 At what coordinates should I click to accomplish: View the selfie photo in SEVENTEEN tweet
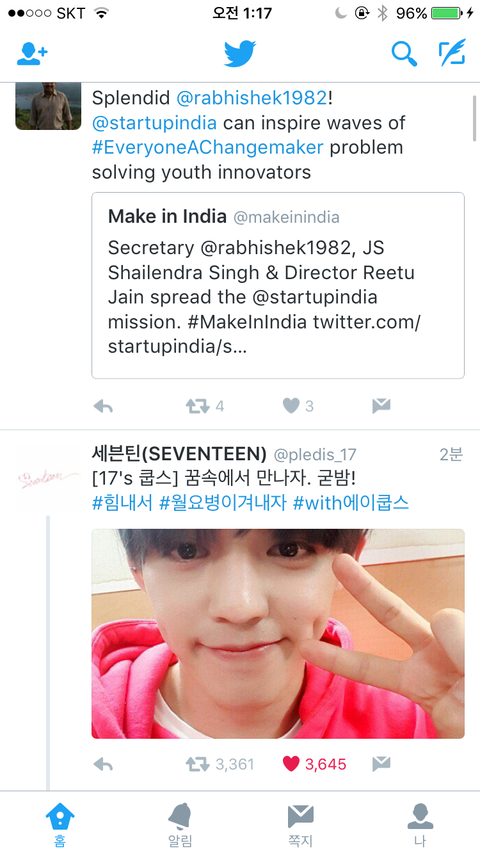pyautogui.click(x=278, y=634)
